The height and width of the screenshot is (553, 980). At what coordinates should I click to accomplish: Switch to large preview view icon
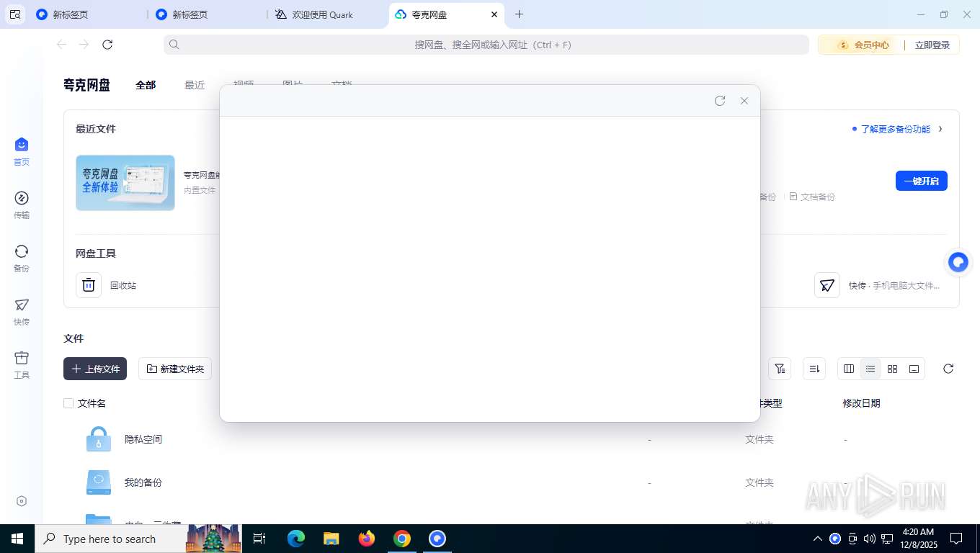tap(914, 369)
